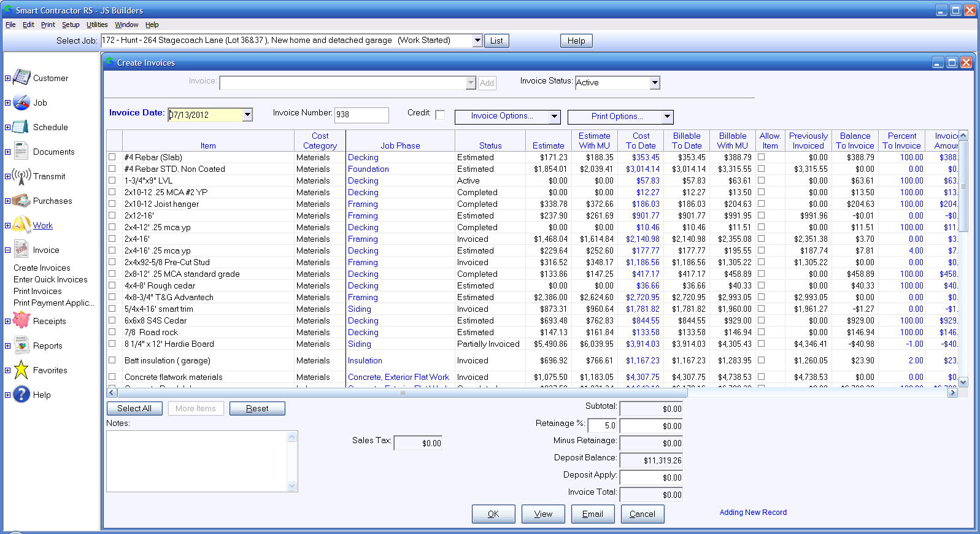Click the Smart Contractor app title icon
980x534 pixels.
point(9,10)
